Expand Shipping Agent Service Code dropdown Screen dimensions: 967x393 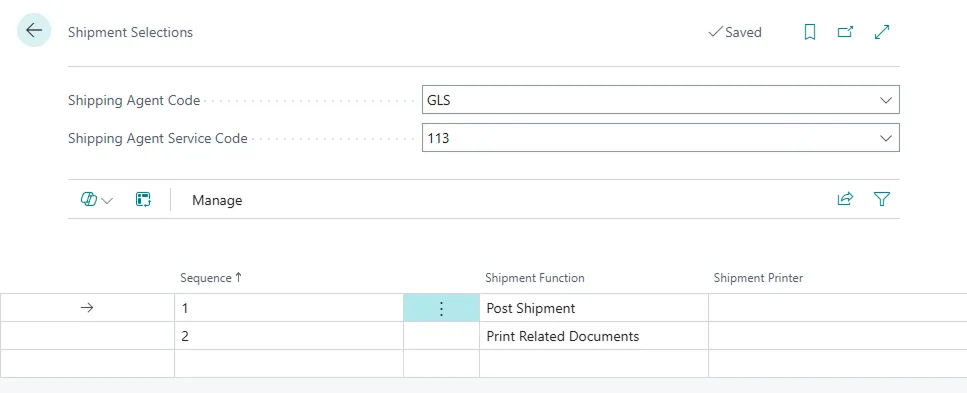click(x=886, y=138)
